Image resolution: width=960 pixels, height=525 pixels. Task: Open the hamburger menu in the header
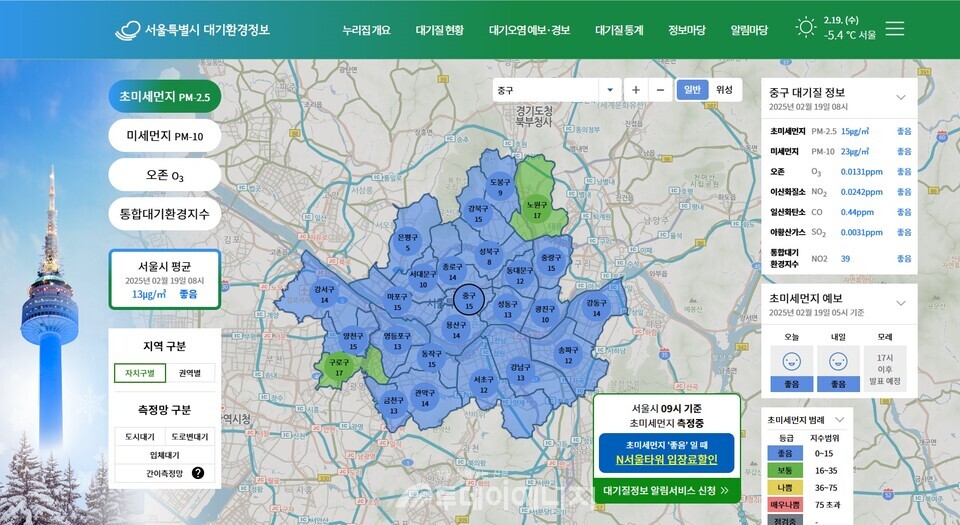[894, 29]
